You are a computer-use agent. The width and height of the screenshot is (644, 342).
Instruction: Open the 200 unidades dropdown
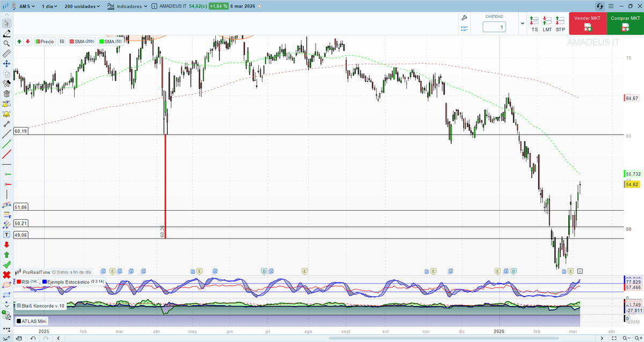(x=82, y=6)
